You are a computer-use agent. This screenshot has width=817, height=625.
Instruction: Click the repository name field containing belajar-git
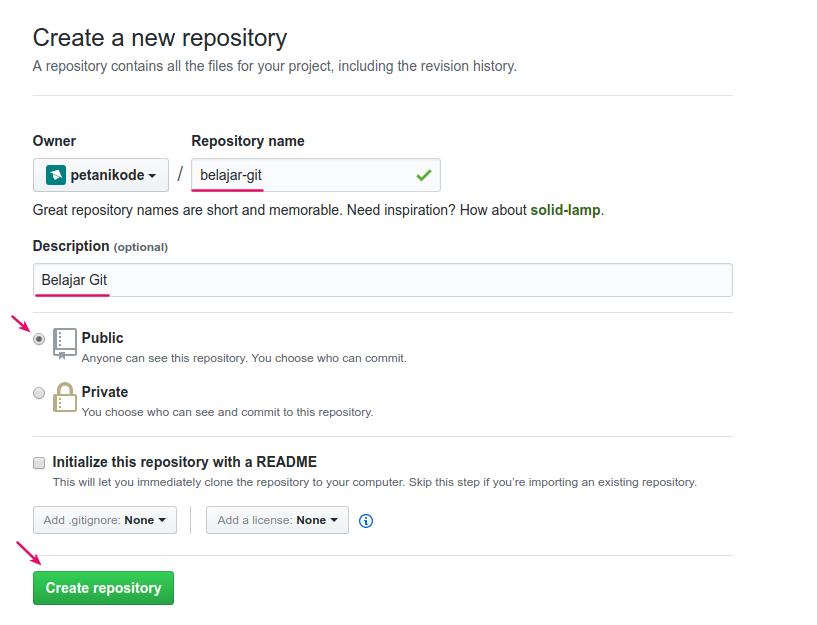point(300,174)
